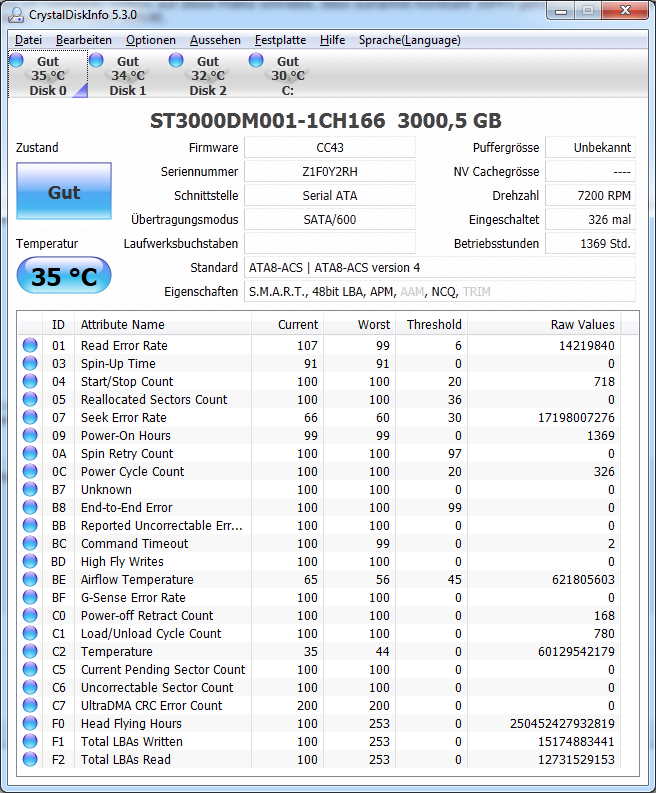Click the blue status orb for Disk 2

click(x=176, y=60)
